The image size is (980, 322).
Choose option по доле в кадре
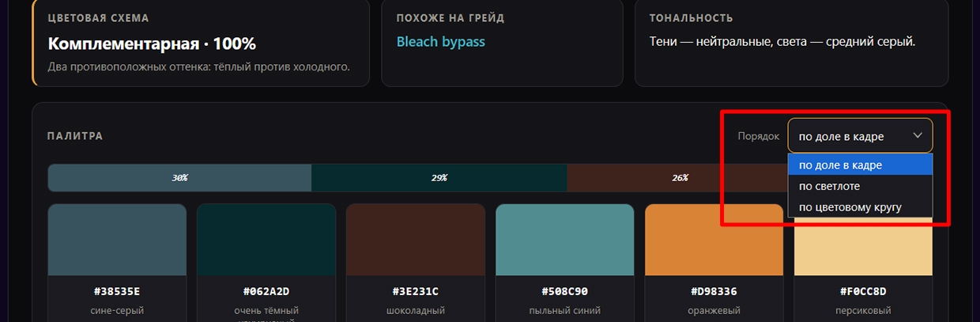[x=860, y=165]
